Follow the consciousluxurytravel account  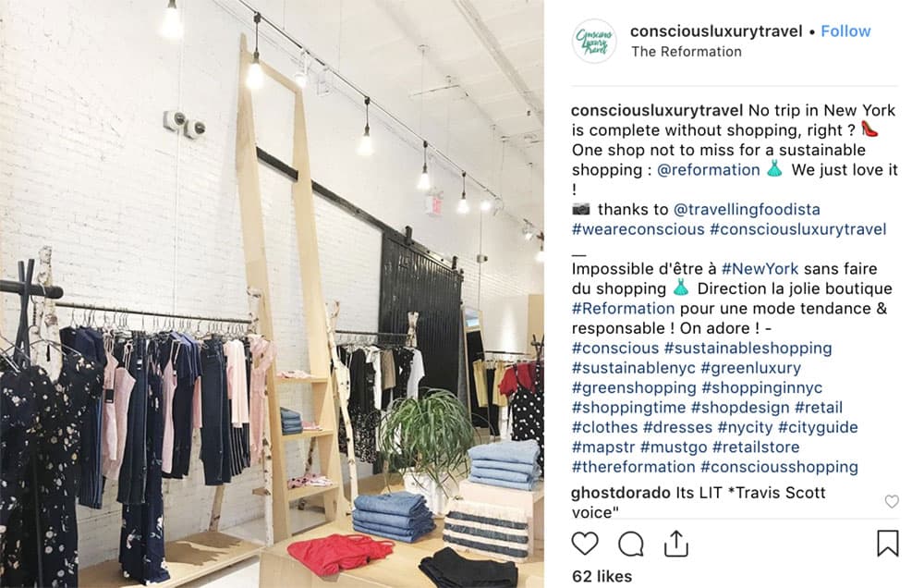(x=845, y=31)
